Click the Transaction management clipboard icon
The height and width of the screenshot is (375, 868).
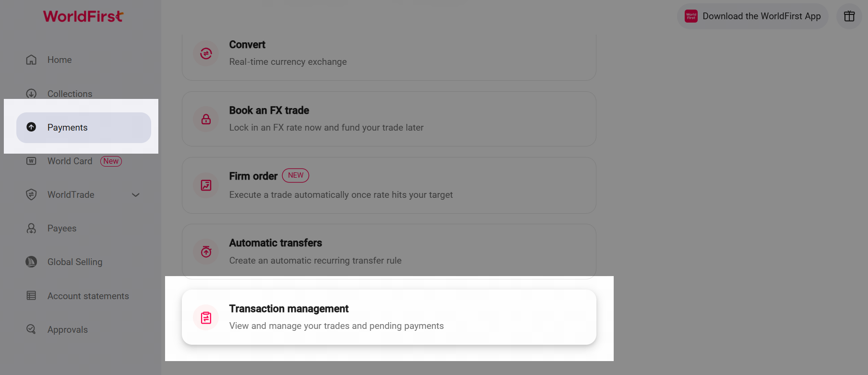(206, 317)
